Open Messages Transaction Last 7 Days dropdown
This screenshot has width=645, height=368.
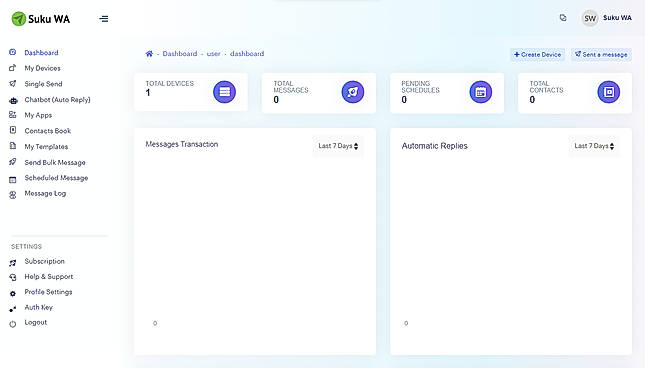338,146
